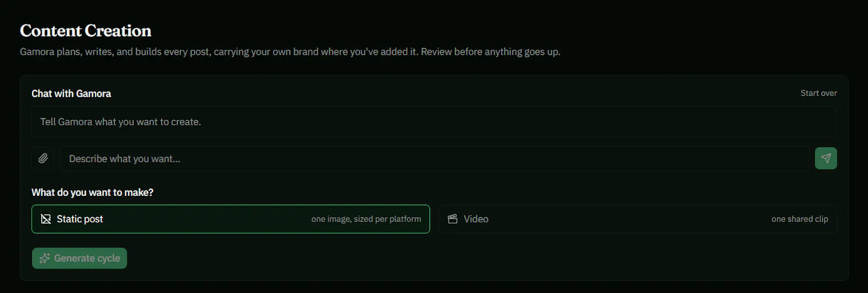Image resolution: width=868 pixels, height=293 pixels.
Task: Click the sparkle icon on Generate cycle
Action: pos(44,258)
